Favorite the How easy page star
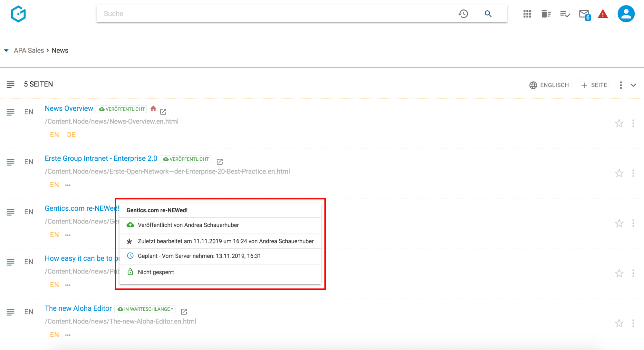 click(x=619, y=273)
